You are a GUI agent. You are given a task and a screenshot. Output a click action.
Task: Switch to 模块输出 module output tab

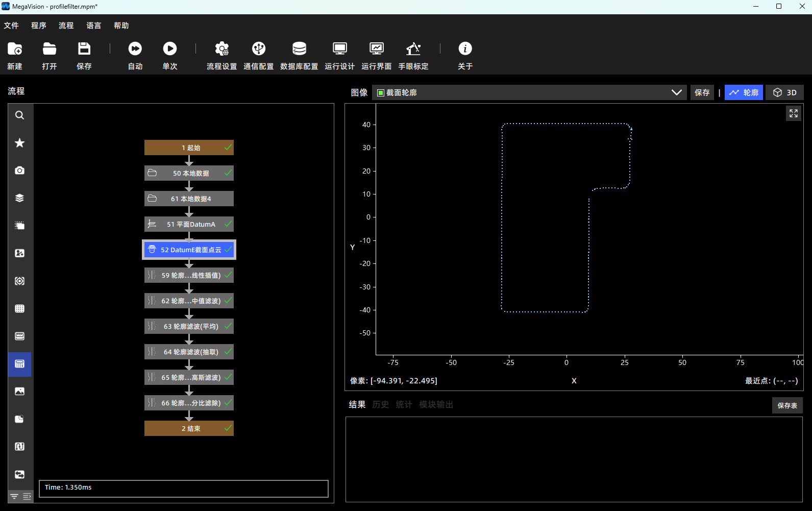[436, 405]
